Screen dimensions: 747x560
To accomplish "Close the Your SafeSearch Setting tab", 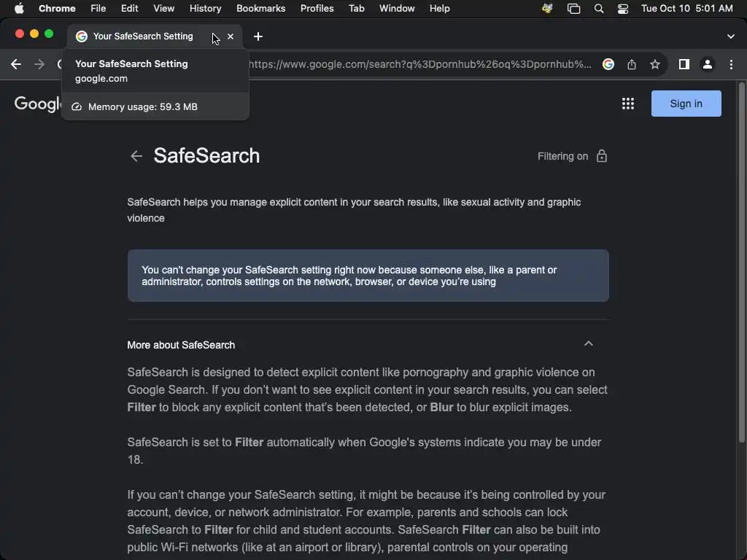I will pos(231,36).
